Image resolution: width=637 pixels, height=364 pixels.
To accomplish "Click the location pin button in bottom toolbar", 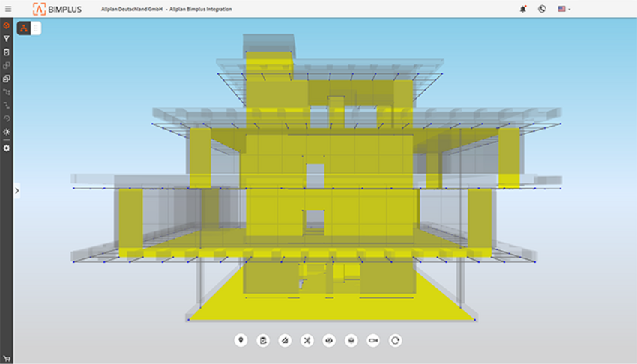I will (x=241, y=341).
